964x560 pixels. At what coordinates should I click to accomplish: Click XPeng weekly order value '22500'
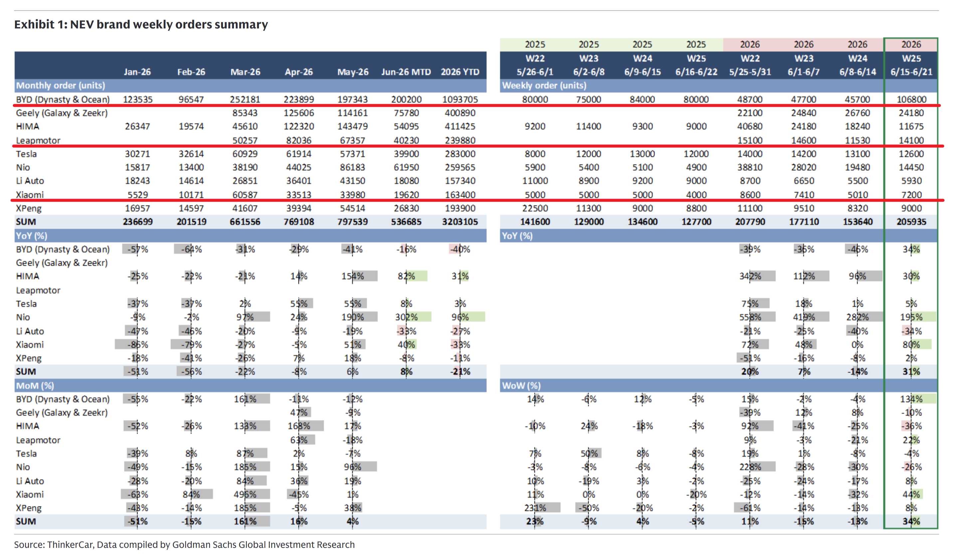(535, 208)
